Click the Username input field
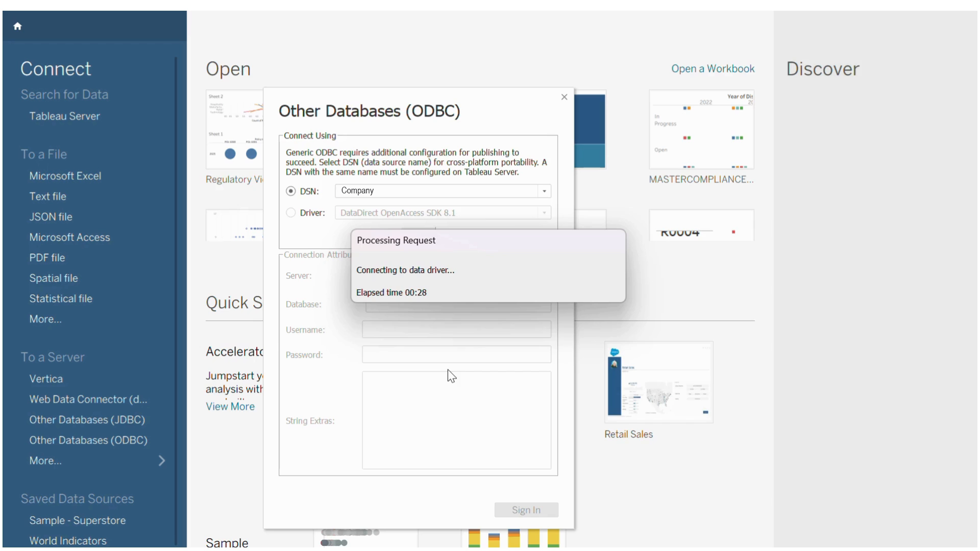Screen dimensions: 980x551 pyautogui.click(x=456, y=330)
